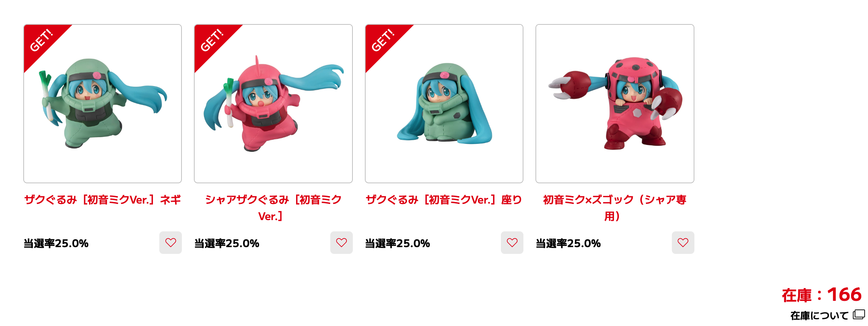The height and width of the screenshot is (326, 868).
Task: Open the pink シャアザクぐるみ figure image
Action: coord(273,104)
